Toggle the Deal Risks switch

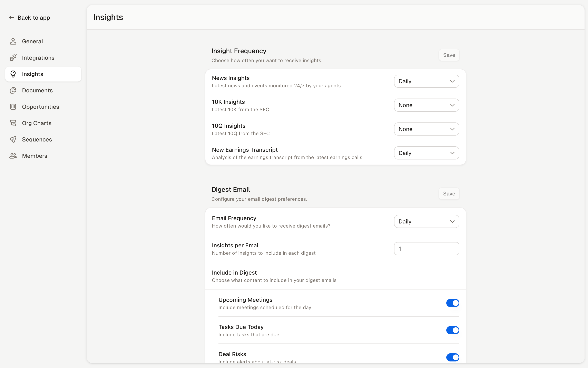(x=453, y=357)
